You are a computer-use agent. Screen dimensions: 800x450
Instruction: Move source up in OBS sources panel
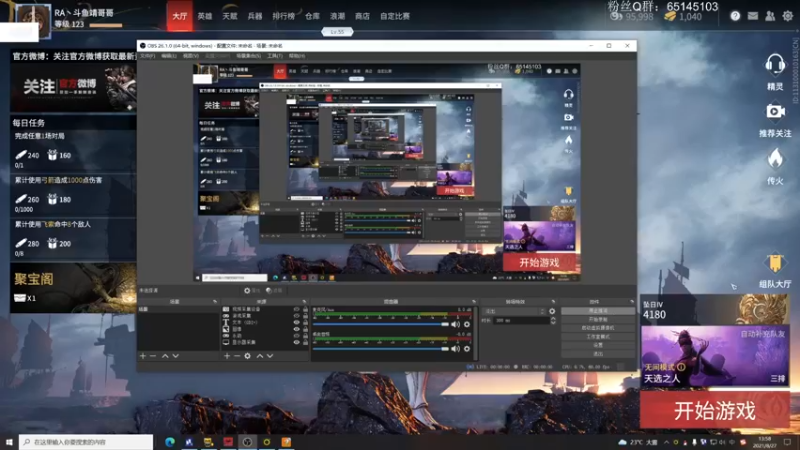(x=260, y=356)
